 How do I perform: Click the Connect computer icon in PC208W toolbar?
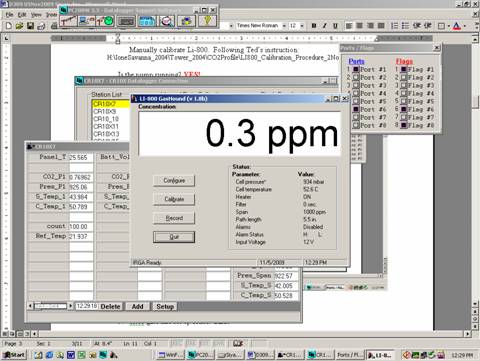point(87,21)
